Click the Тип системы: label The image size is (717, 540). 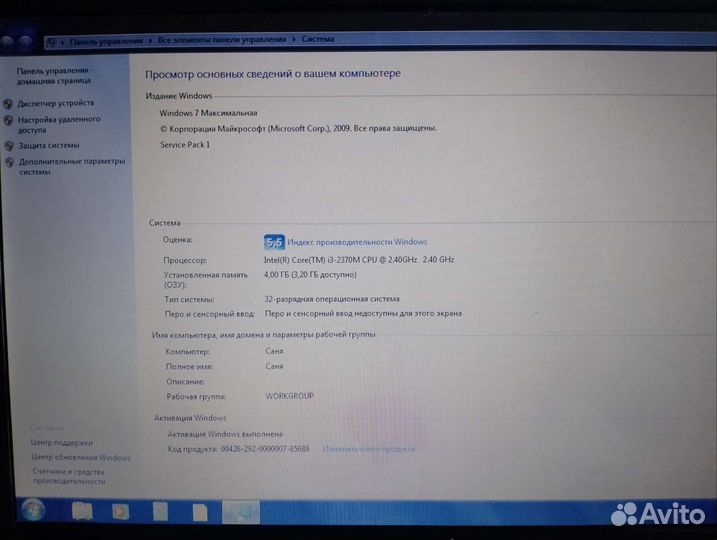189,299
